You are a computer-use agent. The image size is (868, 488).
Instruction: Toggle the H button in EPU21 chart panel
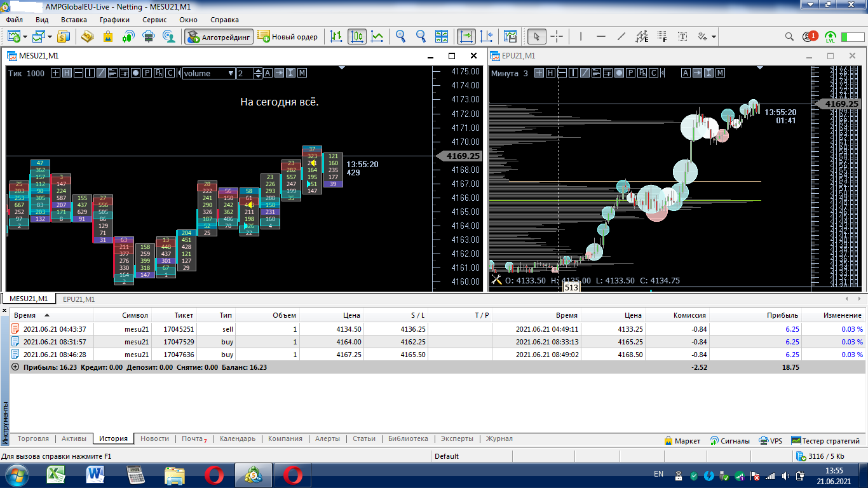[550, 73]
